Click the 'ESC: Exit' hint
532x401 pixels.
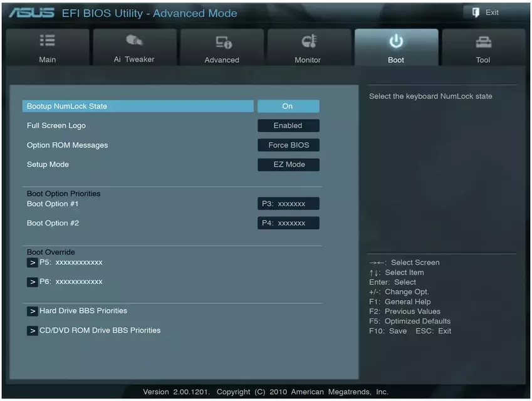coord(434,331)
